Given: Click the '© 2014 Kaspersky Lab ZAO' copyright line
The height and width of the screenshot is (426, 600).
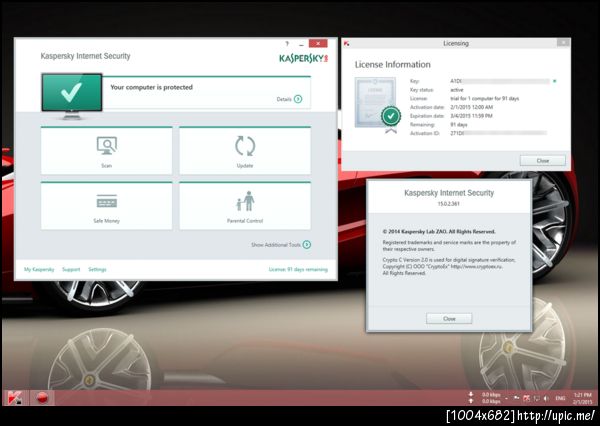Looking at the screenshot, I should tap(439, 232).
